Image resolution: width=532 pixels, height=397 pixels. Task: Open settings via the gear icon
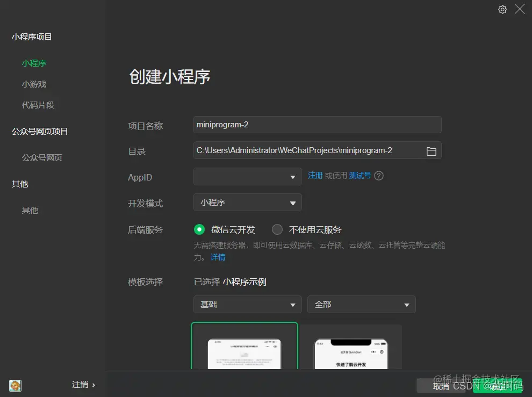[x=502, y=9]
